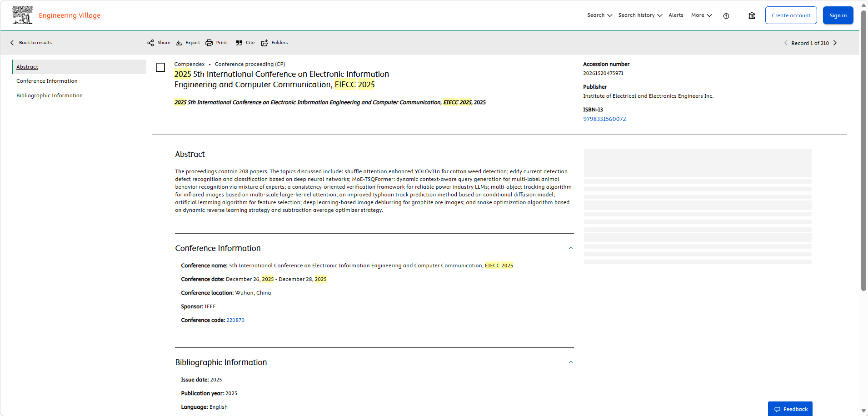Jump to Abstract in sidebar navigation
This screenshot has height=416, width=868.
pyautogui.click(x=27, y=67)
